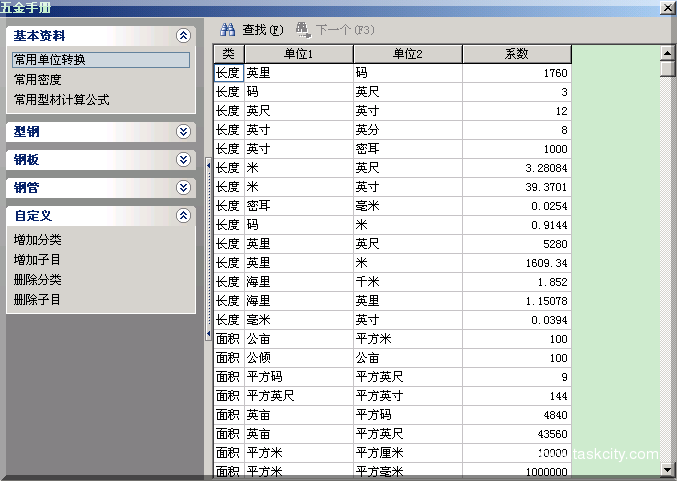Click the 单位2 column header
677x481 pixels.
[407, 54]
